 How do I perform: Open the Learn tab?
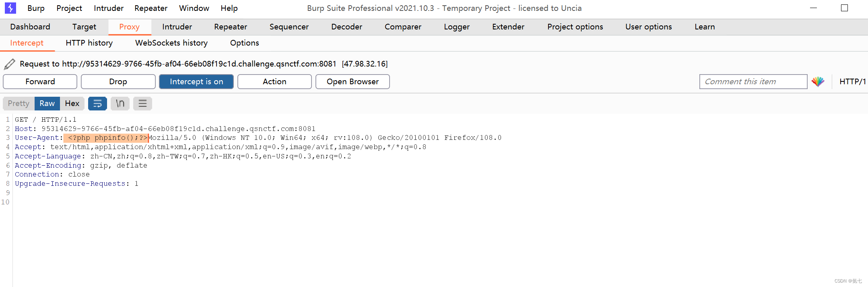[x=705, y=27]
